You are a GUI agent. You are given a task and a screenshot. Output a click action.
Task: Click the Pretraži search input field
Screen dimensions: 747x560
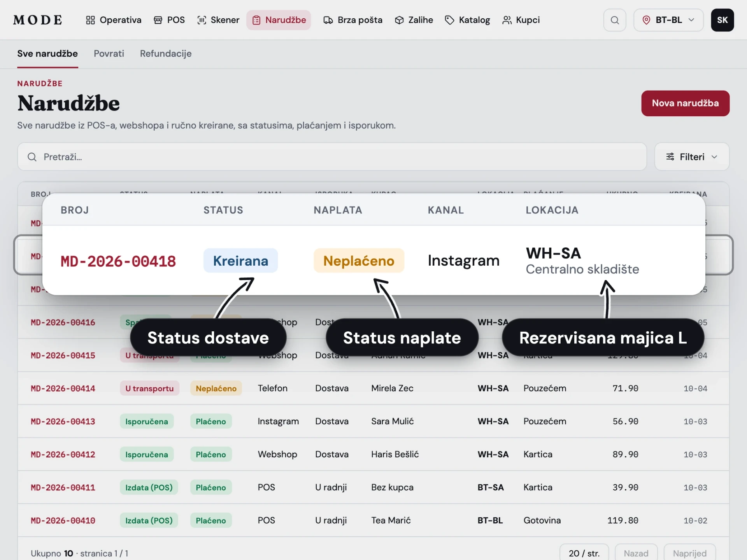click(332, 157)
